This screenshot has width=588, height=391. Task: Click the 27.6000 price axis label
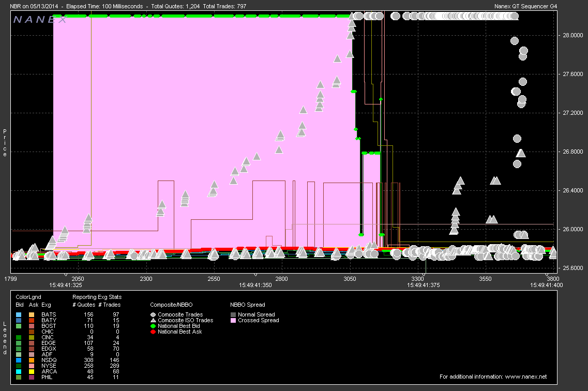pos(572,74)
